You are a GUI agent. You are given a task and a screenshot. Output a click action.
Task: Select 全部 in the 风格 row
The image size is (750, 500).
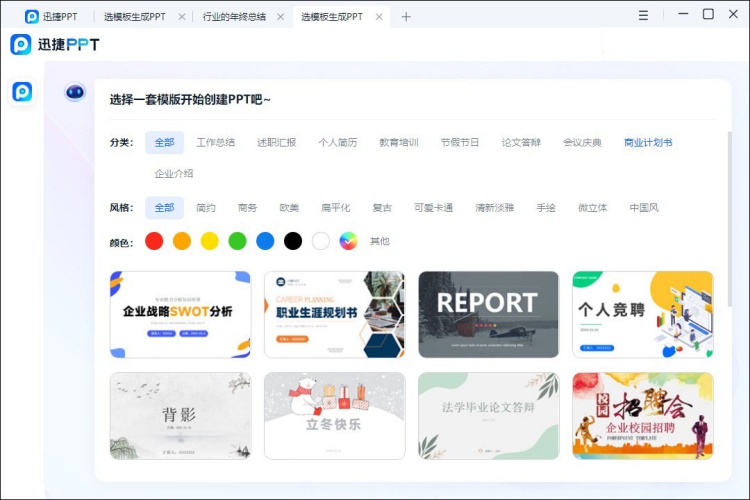click(x=164, y=208)
